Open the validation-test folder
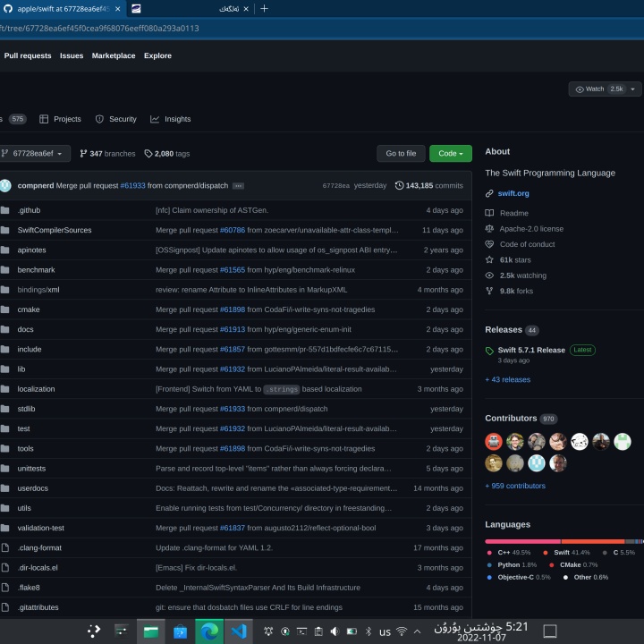This screenshot has width=644, height=644. [40, 529]
